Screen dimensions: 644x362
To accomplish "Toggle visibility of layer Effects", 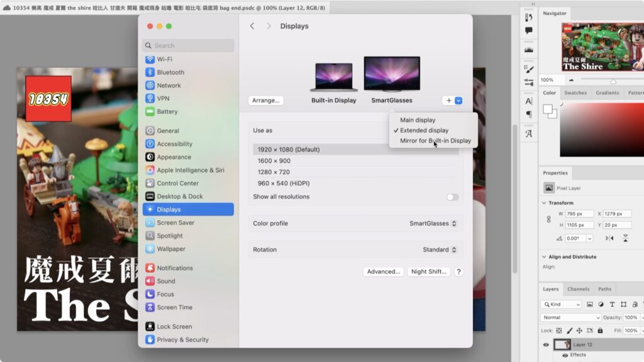I will (x=565, y=355).
